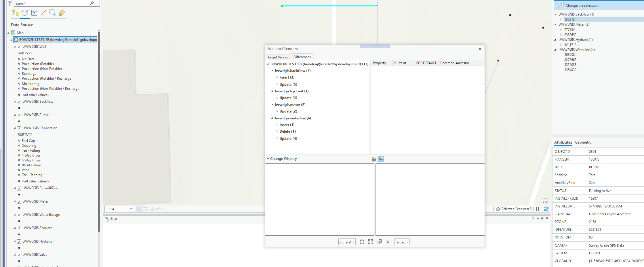
Task: Switch to List By Data Source
Action: tap(25, 13)
